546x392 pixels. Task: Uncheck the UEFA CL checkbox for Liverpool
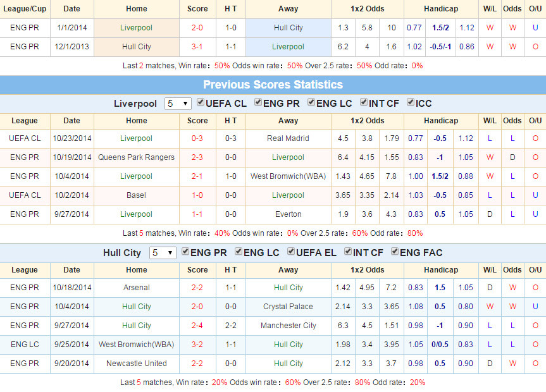201,102
